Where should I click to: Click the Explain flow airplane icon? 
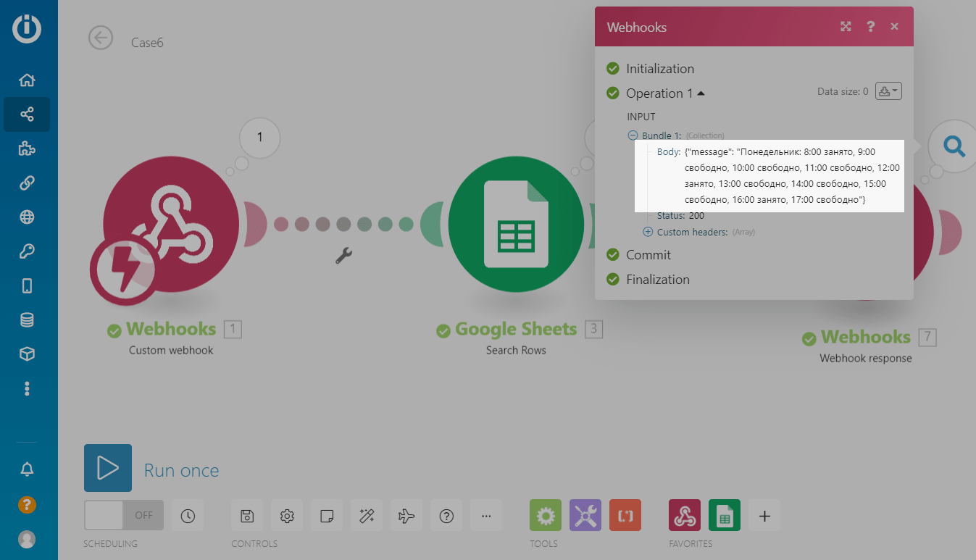[406, 516]
